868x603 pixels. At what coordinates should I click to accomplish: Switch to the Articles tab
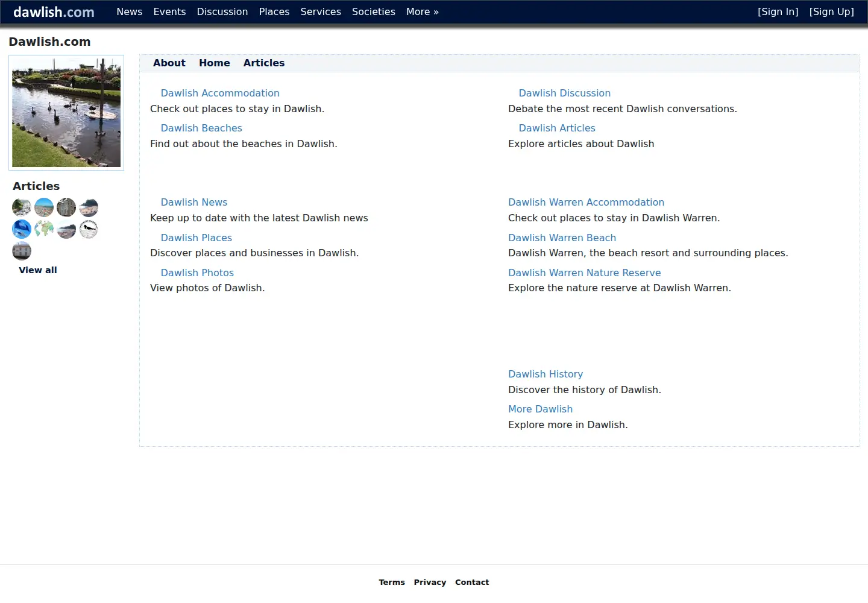pos(264,63)
